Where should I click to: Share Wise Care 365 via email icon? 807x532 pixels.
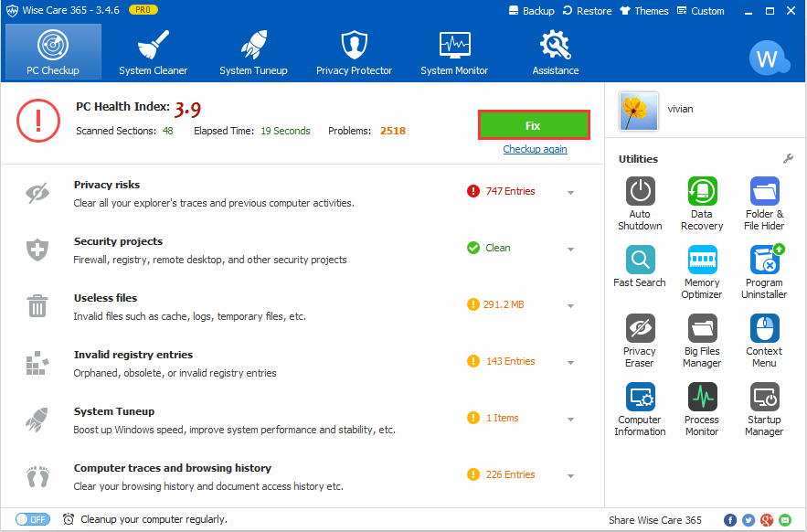[785, 520]
